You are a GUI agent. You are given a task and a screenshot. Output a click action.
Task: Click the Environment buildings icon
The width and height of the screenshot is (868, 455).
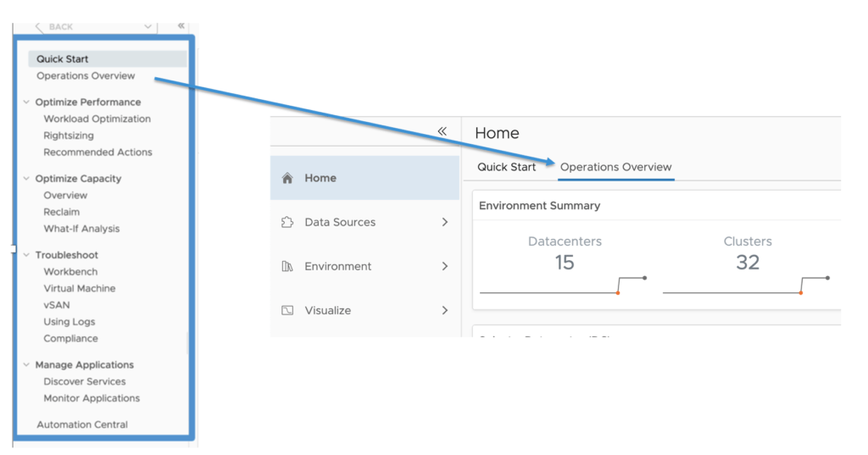coord(287,267)
